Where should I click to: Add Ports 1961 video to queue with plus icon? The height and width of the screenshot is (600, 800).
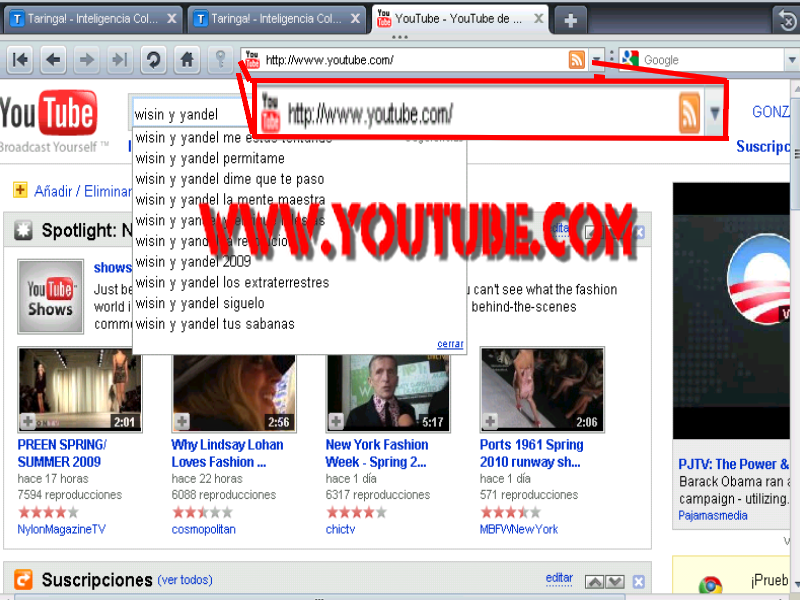[490, 421]
